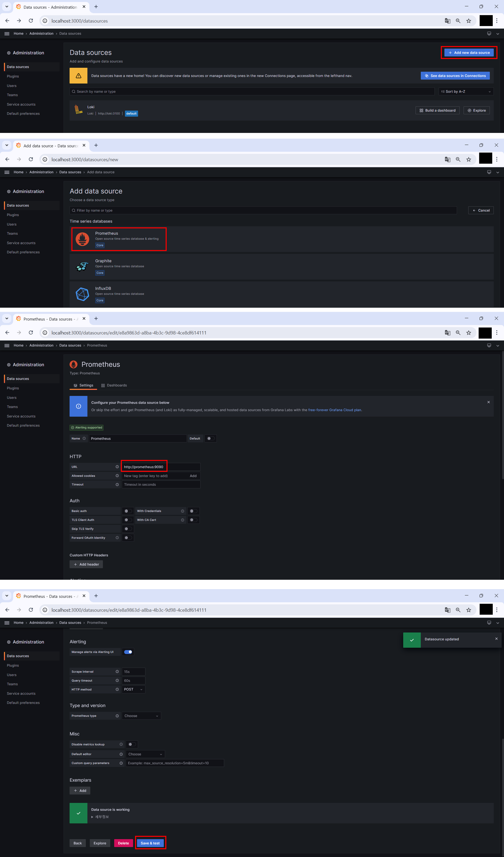Click the Add header button
Screen dimensions: 504x857
pyautogui.click(x=86, y=564)
